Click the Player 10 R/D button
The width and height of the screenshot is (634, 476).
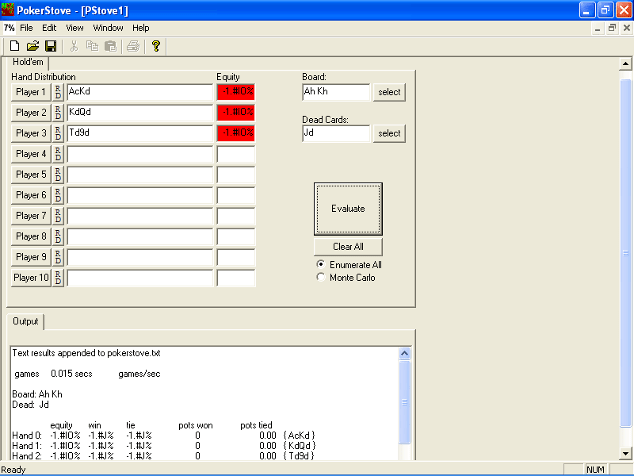(x=58, y=277)
